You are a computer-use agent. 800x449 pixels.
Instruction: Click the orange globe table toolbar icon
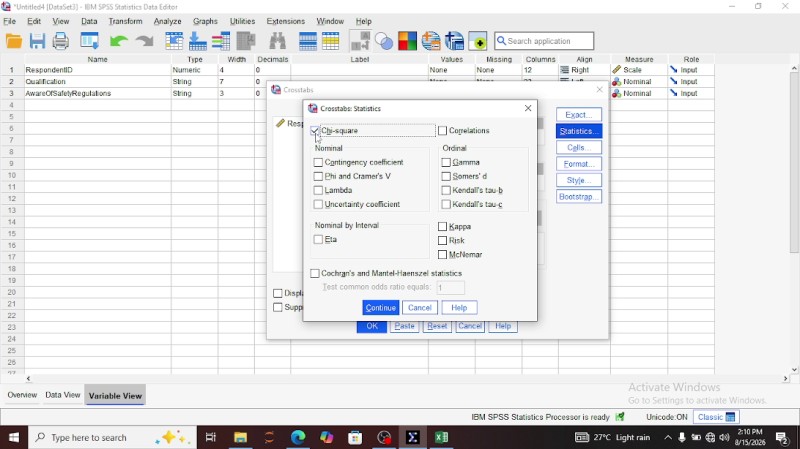coord(431,41)
